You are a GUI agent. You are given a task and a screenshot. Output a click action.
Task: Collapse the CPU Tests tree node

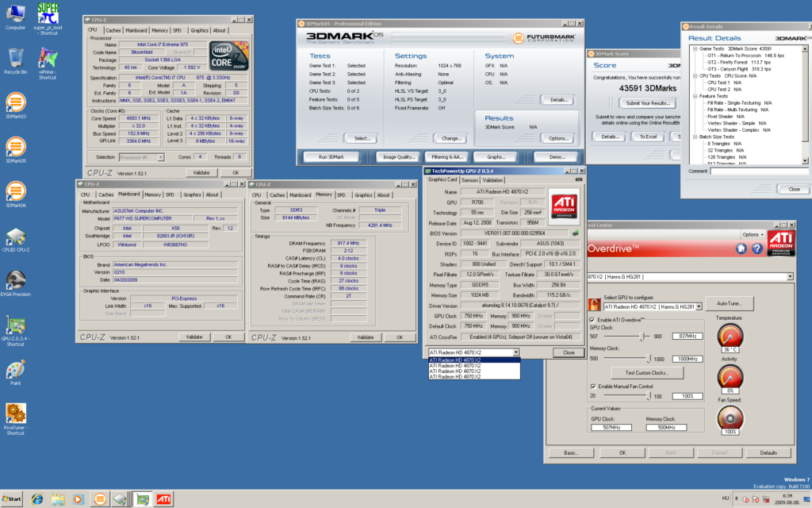coord(695,75)
